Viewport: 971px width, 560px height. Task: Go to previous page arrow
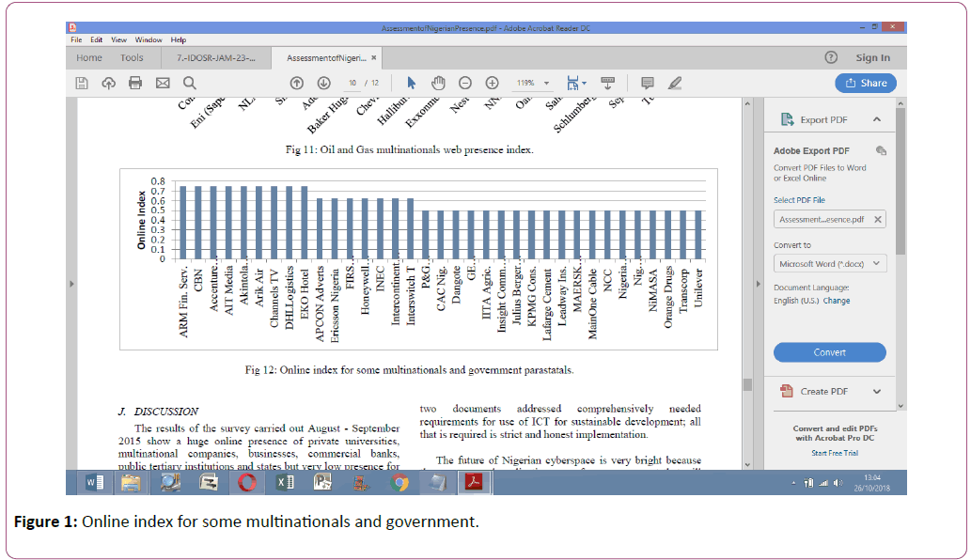point(297,83)
